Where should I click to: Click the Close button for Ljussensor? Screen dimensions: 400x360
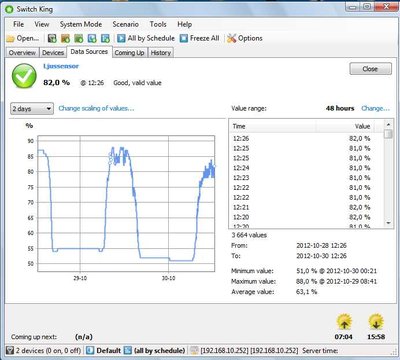point(370,69)
